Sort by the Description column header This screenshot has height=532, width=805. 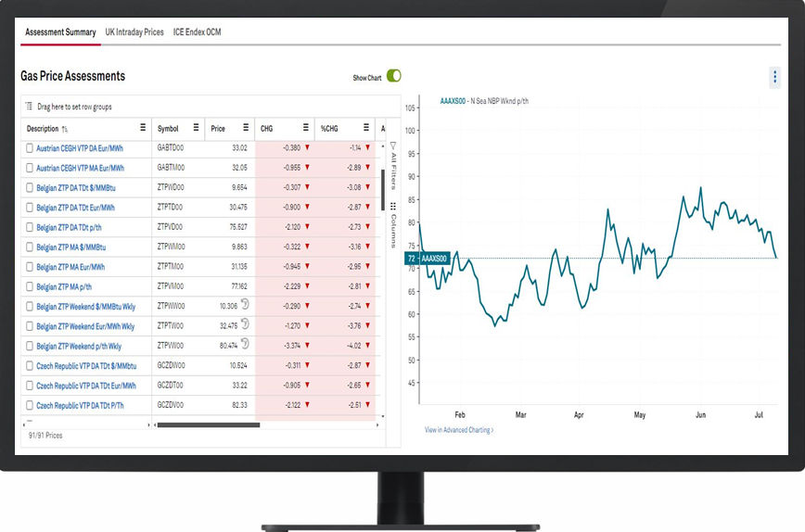(43, 129)
